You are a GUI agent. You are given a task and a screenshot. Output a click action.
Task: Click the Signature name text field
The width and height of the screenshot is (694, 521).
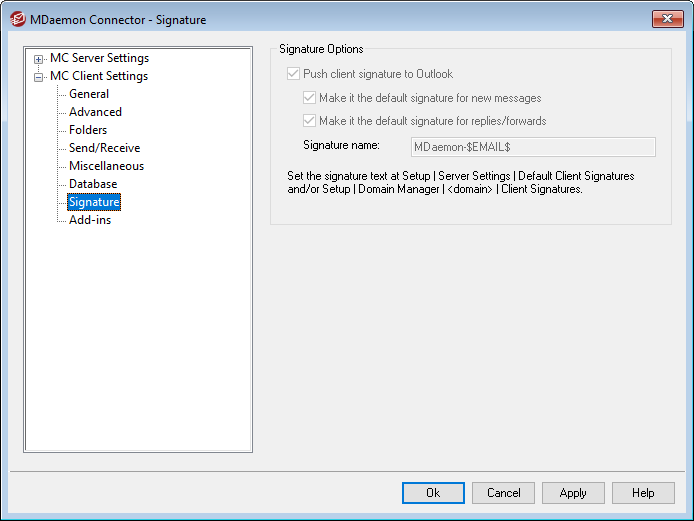[533, 147]
